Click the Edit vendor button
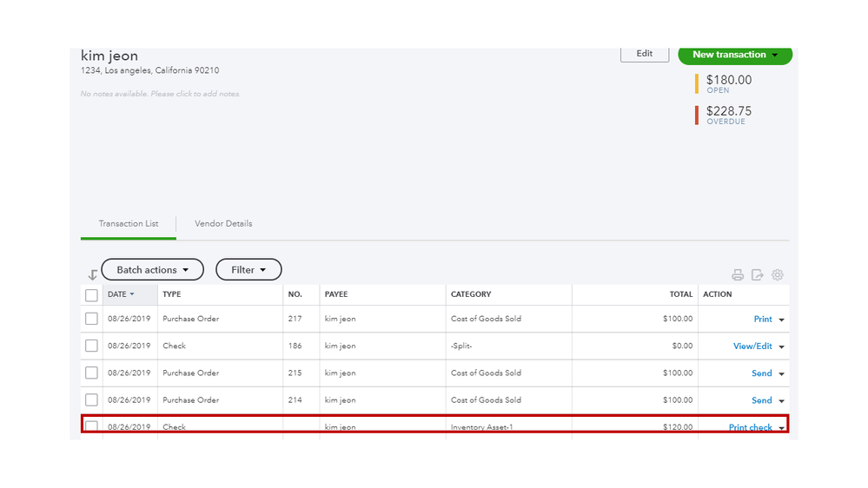The image size is (868, 488). point(644,54)
